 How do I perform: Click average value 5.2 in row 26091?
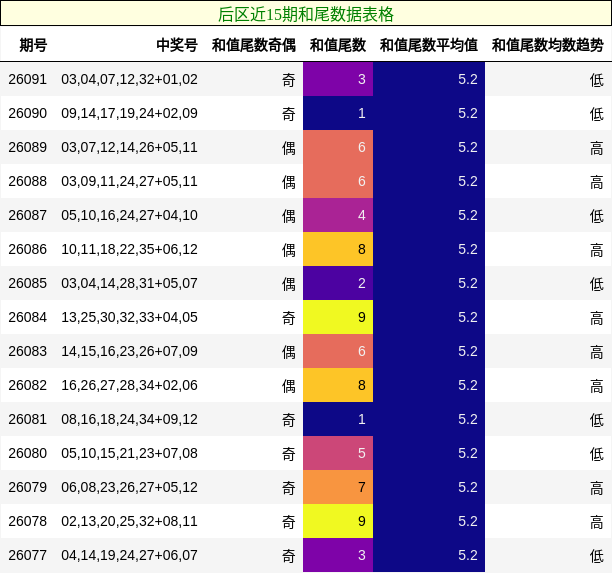click(429, 79)
